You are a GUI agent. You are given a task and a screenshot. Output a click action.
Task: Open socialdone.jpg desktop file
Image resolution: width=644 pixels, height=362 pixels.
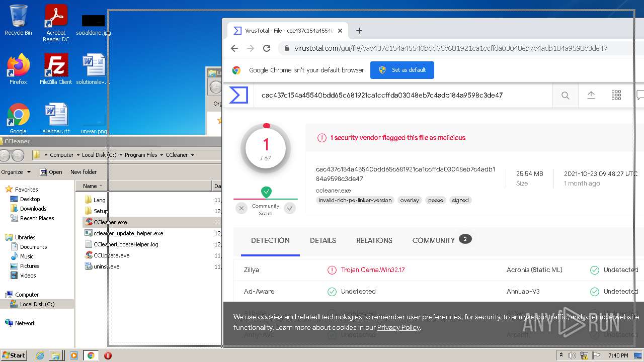point(94,24)
